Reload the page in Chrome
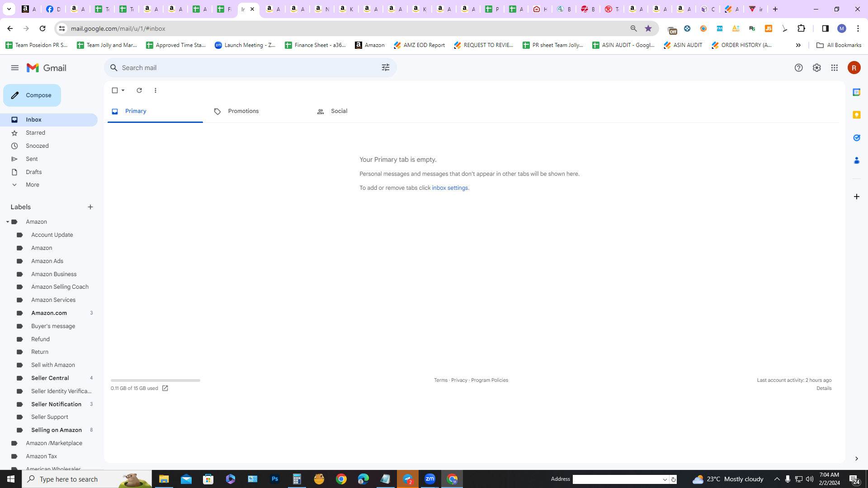Screen dimensions: 868x488 tap(42, 28)
